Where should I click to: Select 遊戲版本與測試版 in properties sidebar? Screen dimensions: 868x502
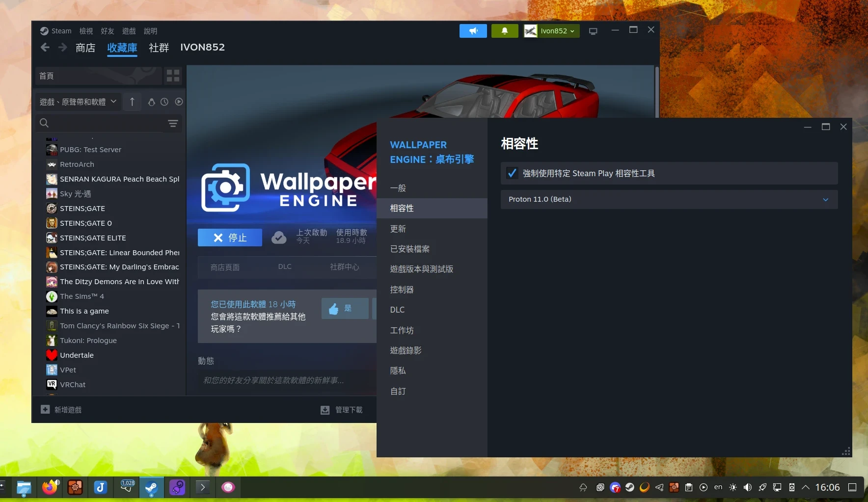[x=432, y=269]
